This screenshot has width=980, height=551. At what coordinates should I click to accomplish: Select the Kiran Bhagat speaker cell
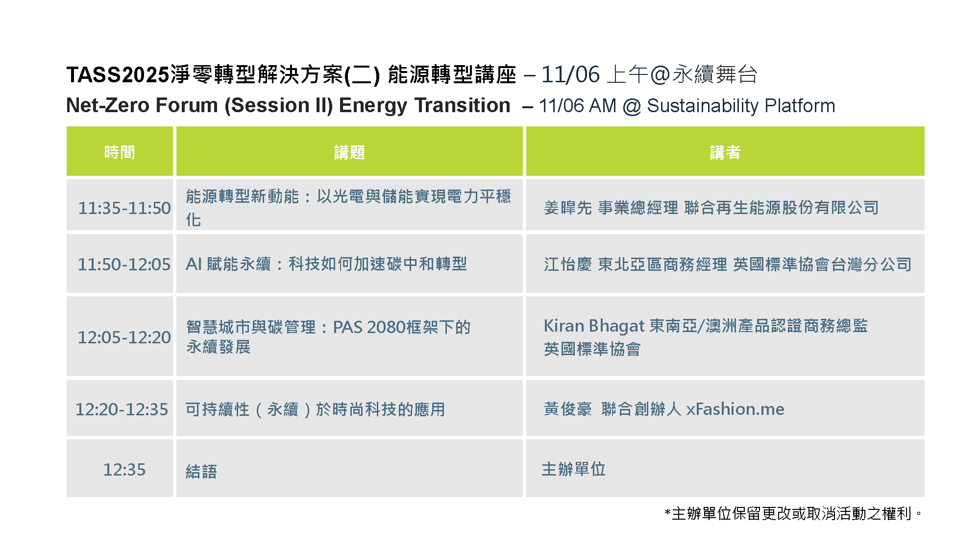click(706, 337)
